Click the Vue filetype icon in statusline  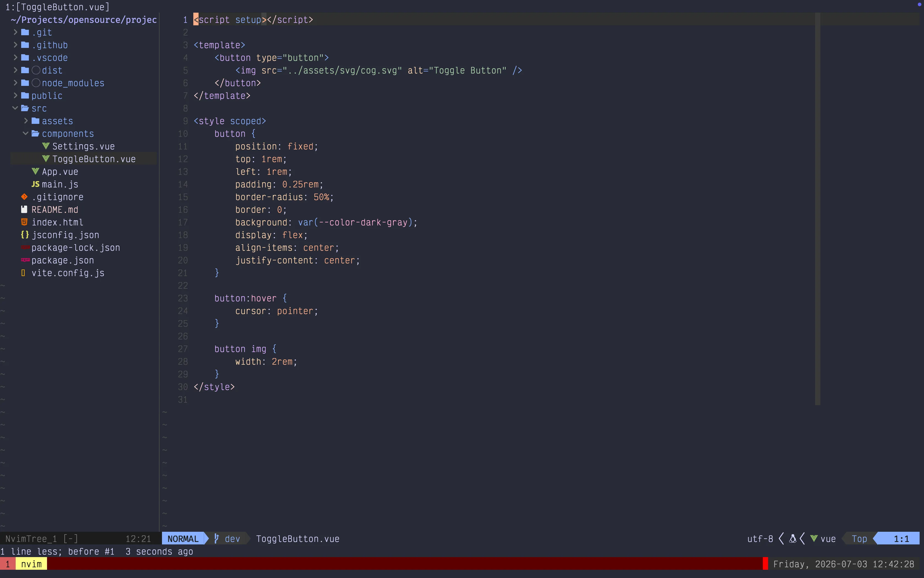pos(814,539)
